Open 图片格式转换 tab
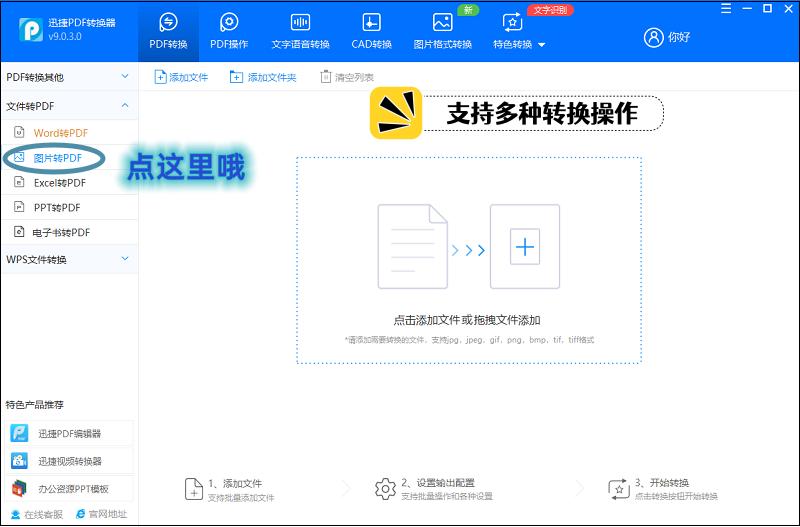Image resolution: width=800 pixels, height=527 pixels. click(442, 32)
